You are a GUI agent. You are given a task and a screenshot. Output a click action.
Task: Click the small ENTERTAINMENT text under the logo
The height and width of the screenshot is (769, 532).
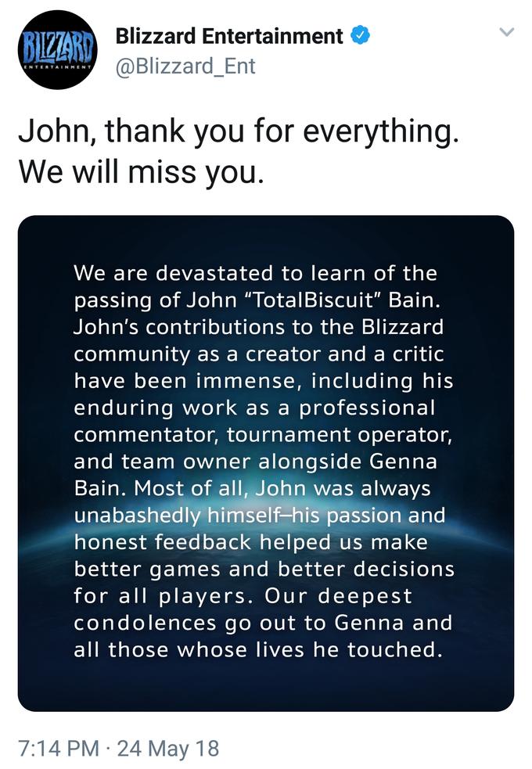[x=57, y=65]
